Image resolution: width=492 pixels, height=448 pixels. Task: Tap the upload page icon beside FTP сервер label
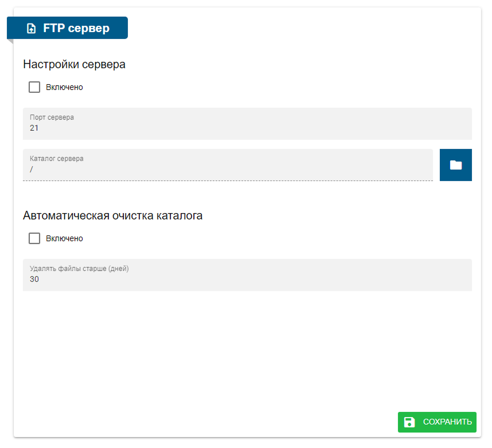click(x=31, y=27)
